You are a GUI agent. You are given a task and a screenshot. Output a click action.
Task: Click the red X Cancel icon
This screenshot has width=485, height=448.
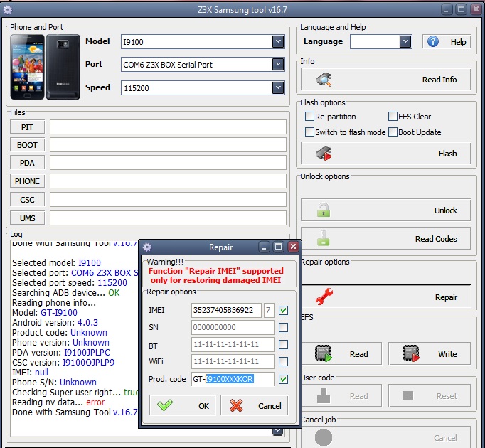(x=236, y=405)
